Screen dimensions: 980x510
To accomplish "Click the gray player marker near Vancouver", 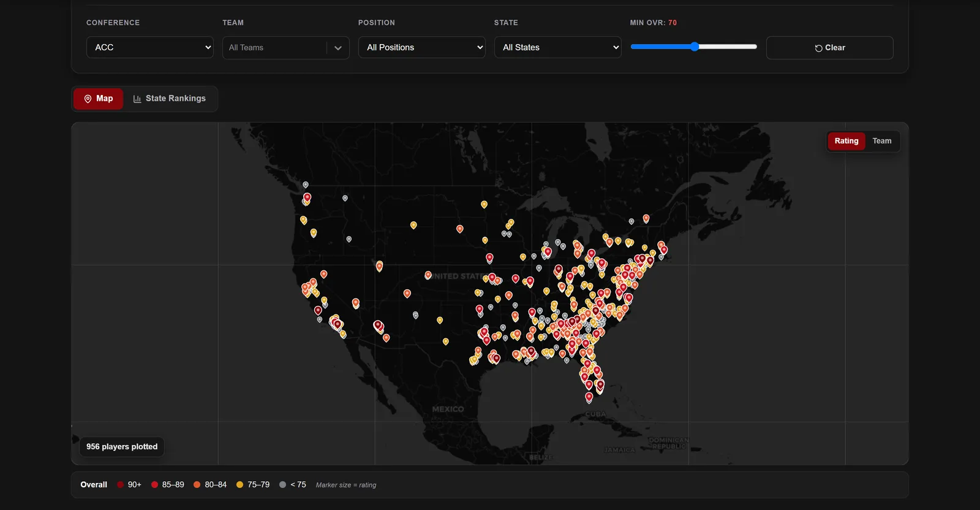I will (x=306, y=185).
